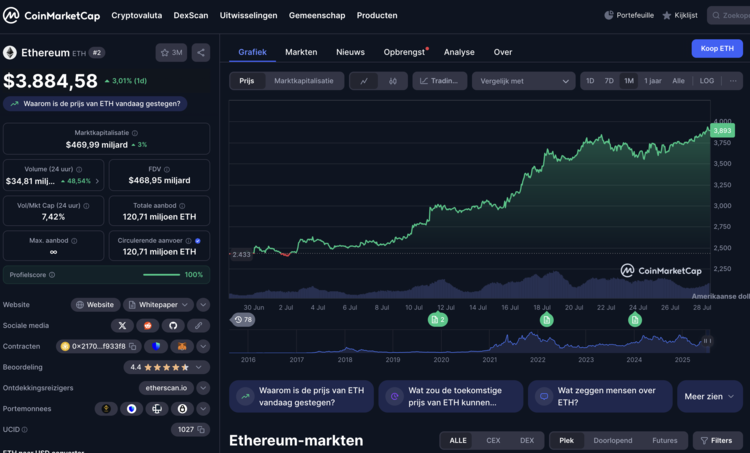Set chart range to 1D

[590, 81]
